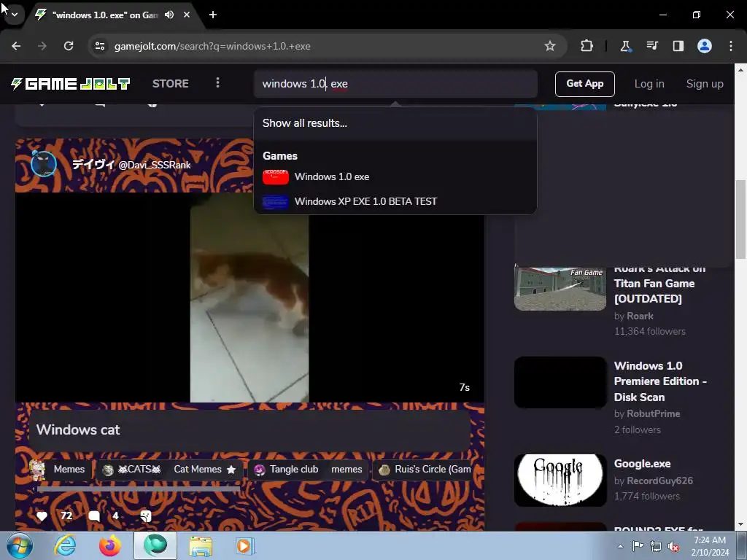
Task: Open developer RecordGuy626 profile link
Action: 659,481
